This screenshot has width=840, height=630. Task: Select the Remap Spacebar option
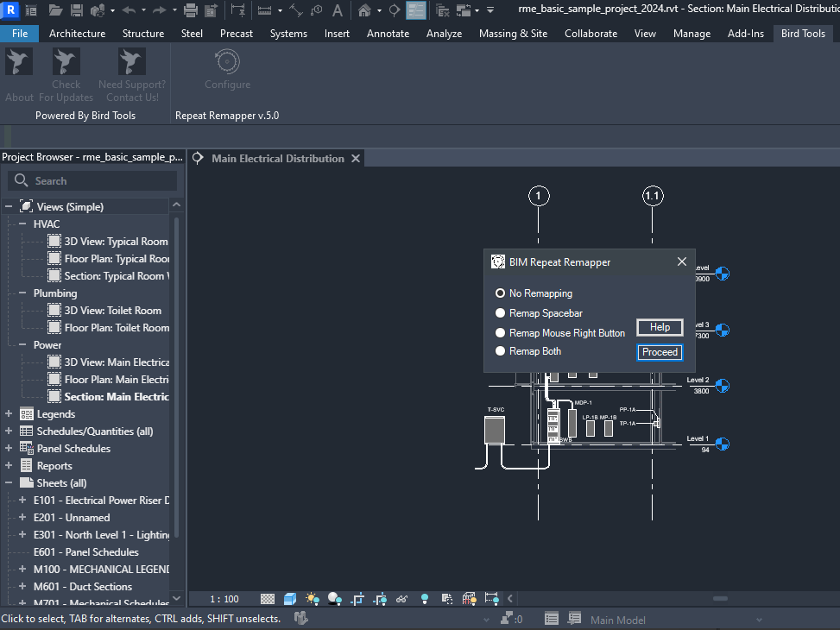[x=500, y=313]
